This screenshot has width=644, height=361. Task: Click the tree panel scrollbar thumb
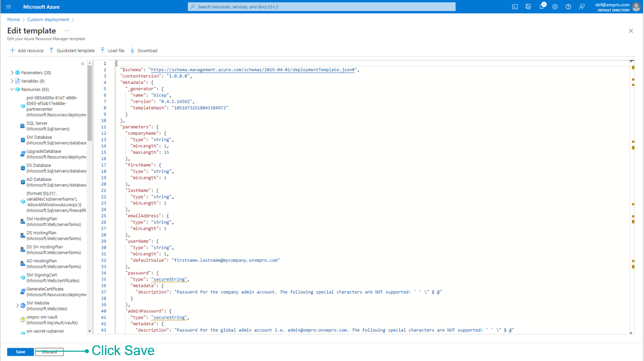tap(89, 103)
